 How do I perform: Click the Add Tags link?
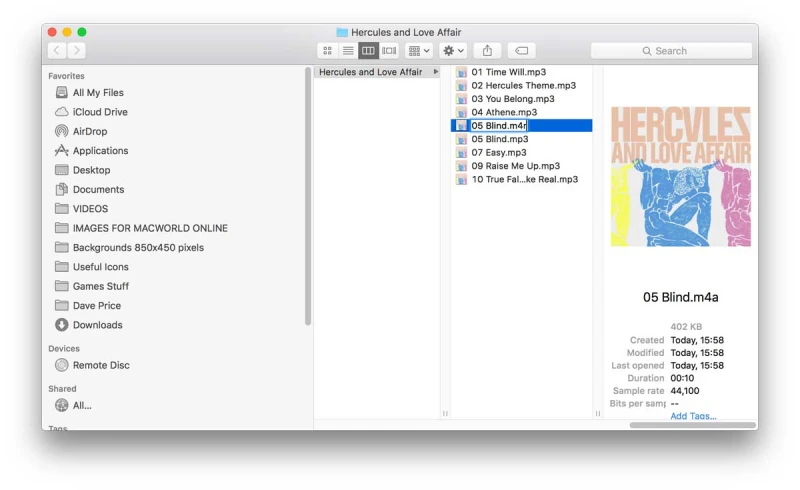(693, 416)
